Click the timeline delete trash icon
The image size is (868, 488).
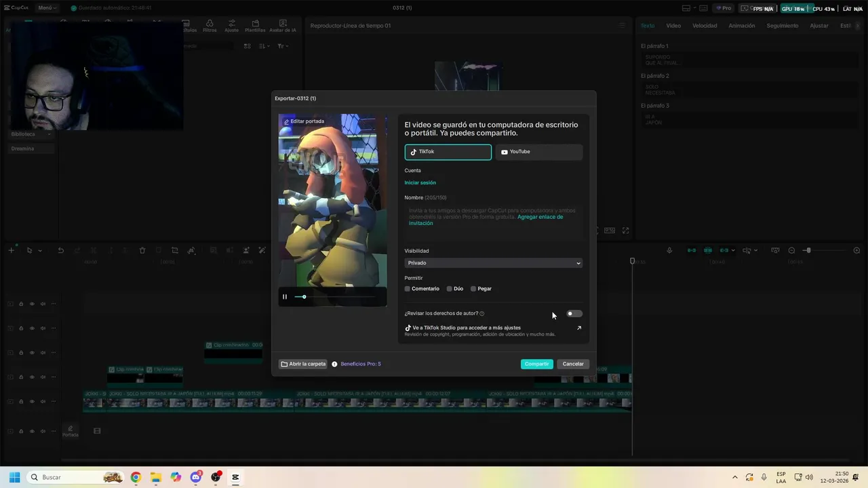click(142, 251)
